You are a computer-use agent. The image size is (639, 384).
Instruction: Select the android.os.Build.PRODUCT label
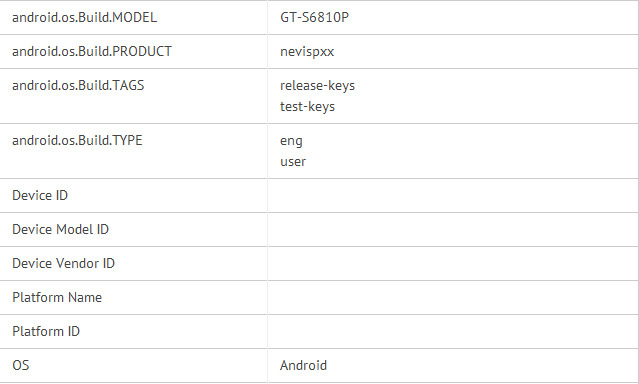point(92,51)
